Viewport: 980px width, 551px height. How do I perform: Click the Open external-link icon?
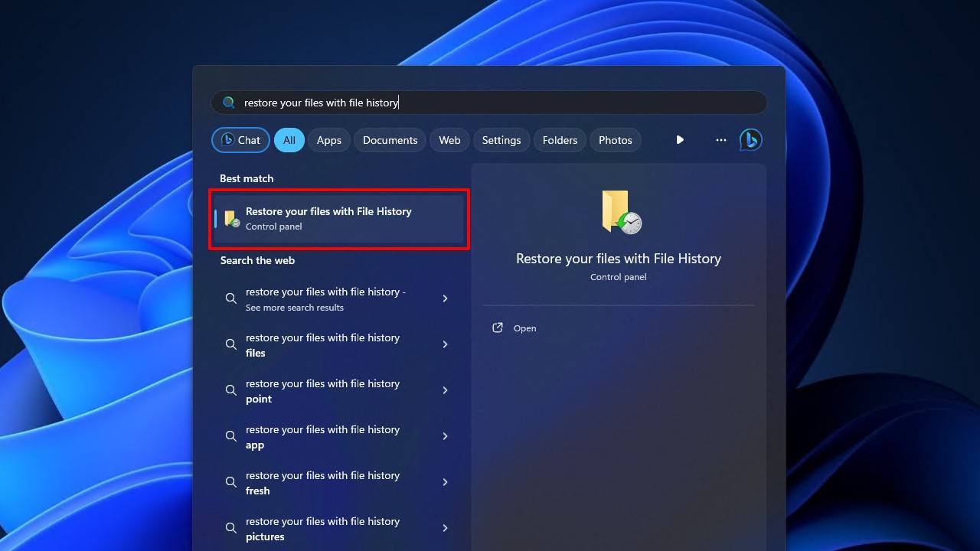[498, 328]
